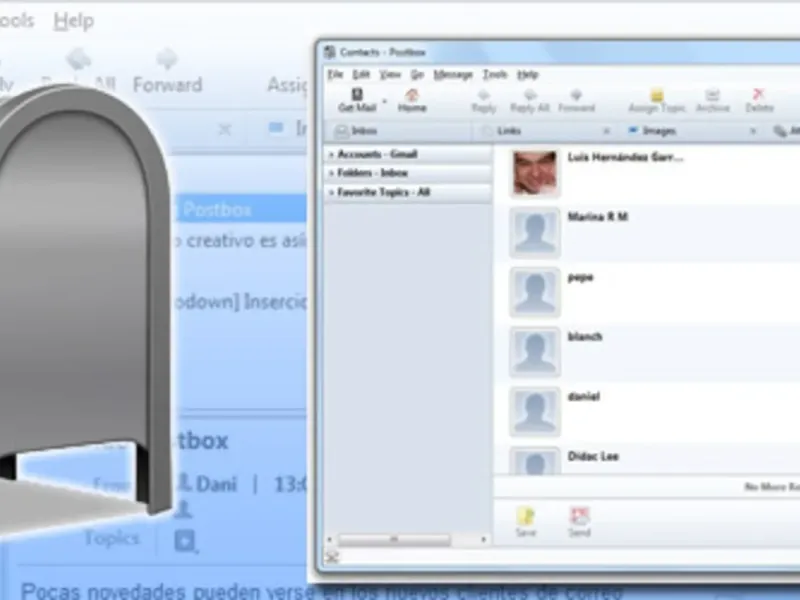Click the Send icon at bottom

coord(579,522)
